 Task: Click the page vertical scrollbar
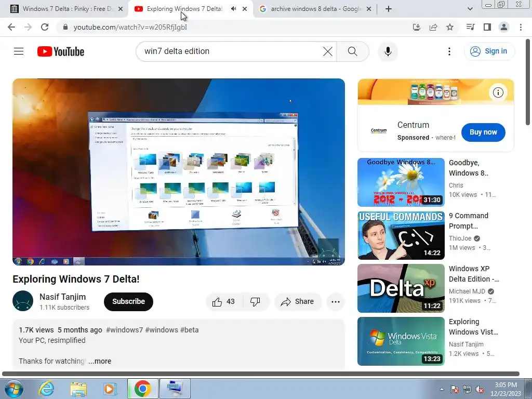click(x=528, y=83)
